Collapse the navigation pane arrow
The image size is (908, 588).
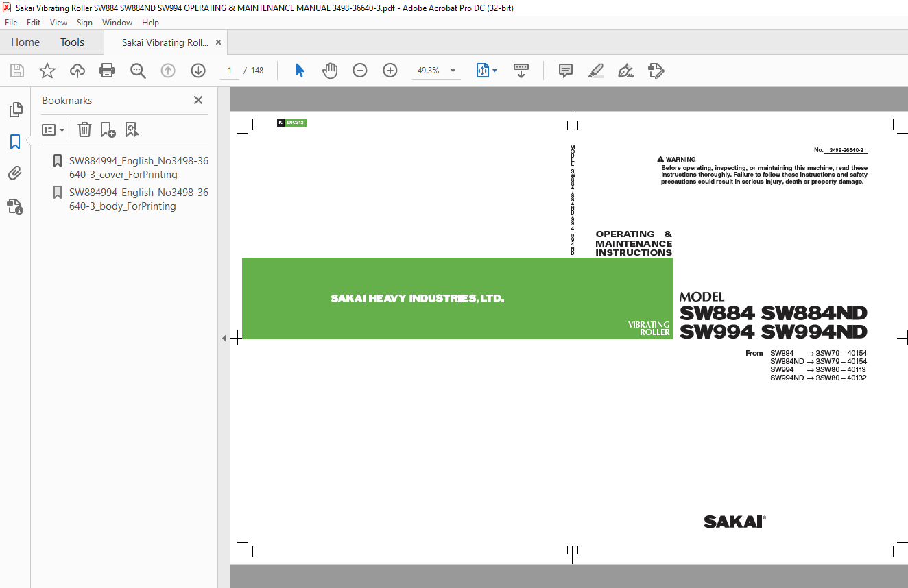224,338
